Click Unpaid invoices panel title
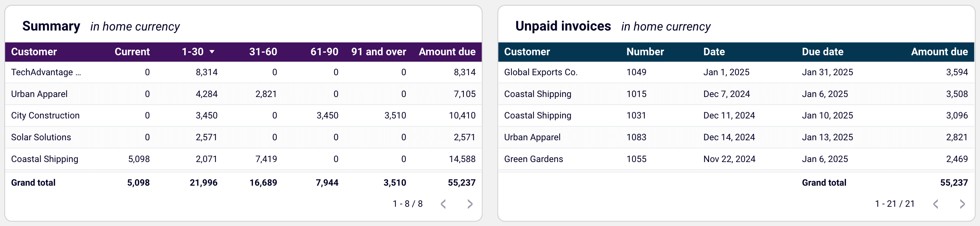The height and width of the screenshot is (226, 980). click(563, 26)
